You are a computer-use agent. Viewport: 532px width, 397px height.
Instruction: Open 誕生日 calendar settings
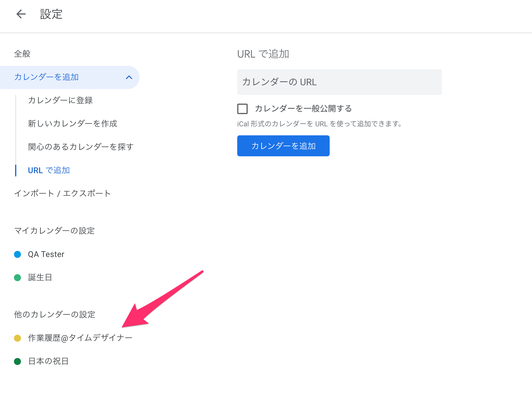point(40,277)
